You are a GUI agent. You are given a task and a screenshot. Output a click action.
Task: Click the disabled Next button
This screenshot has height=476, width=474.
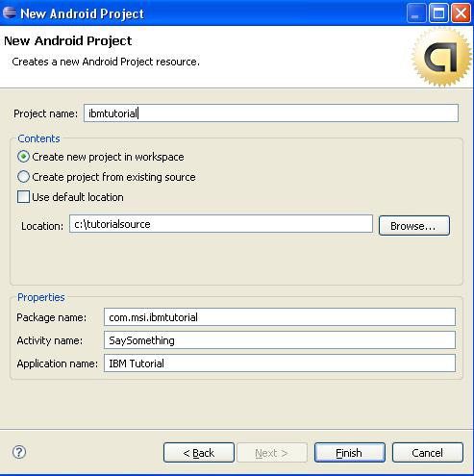pyautogui.click(x=272, y=453)
